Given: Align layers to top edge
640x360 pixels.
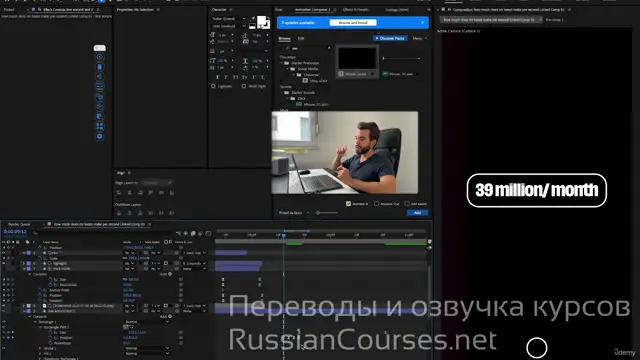Looking at the screenshot, I should click(x=151, y=193).
